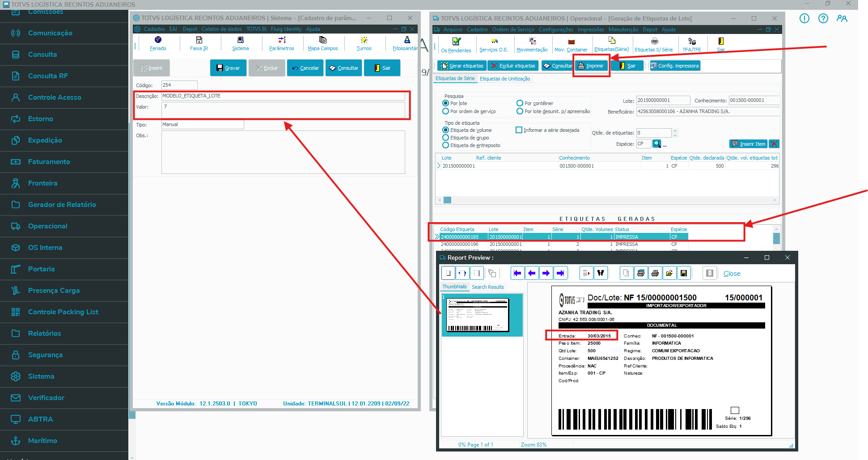Click the Espécie magnifier lookup icon
The image size is (868, 460).
pyautogui.click(x=656, y=144)
